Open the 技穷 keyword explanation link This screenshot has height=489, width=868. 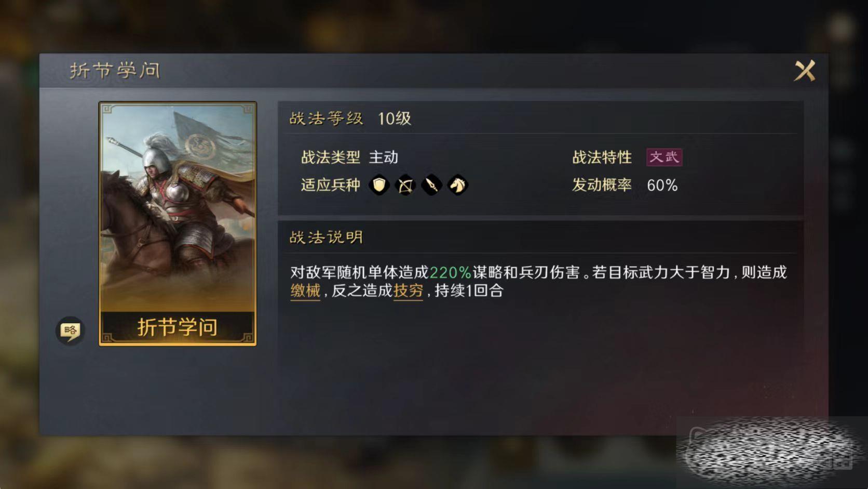pos(408,291)
